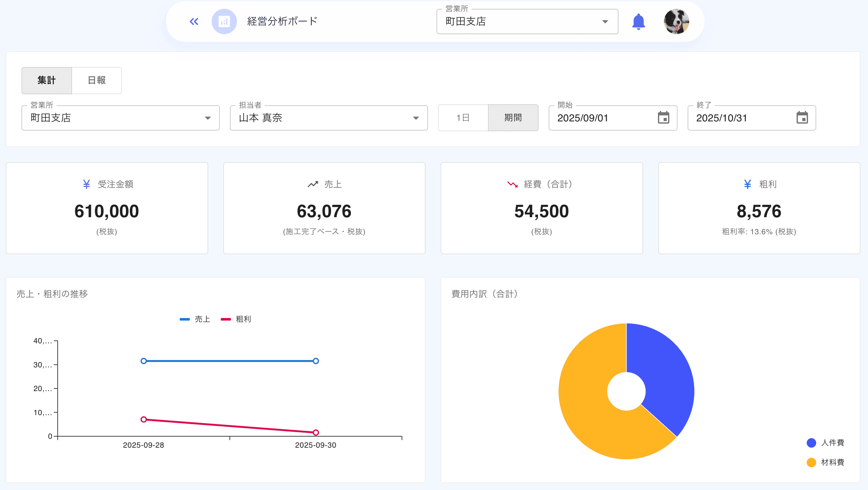Click the profile avatar photo

[677, 21]
